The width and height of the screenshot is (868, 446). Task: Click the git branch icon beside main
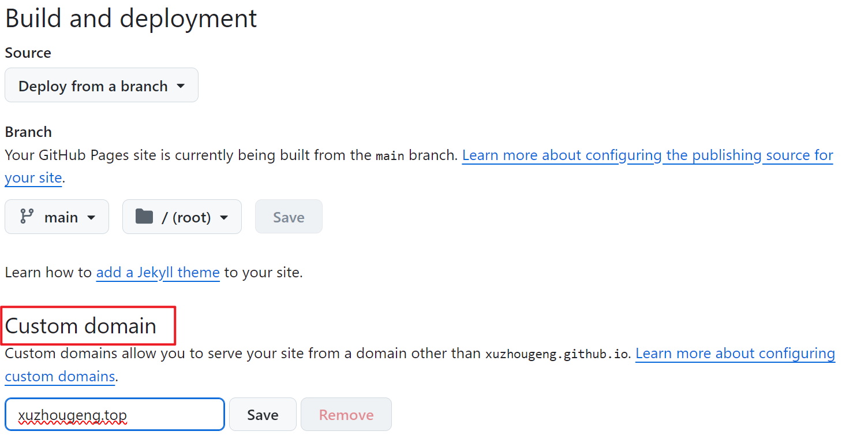27,217
